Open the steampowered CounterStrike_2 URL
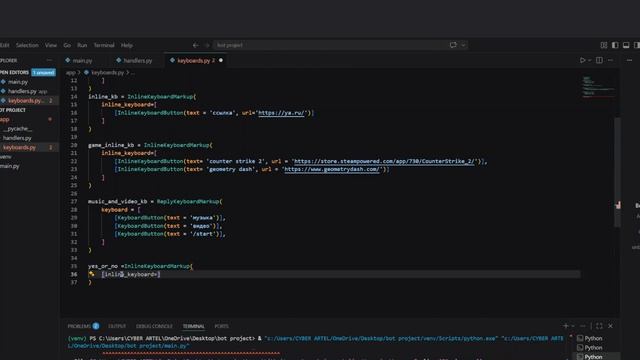The image size is (640, 360). click(384, 161)
